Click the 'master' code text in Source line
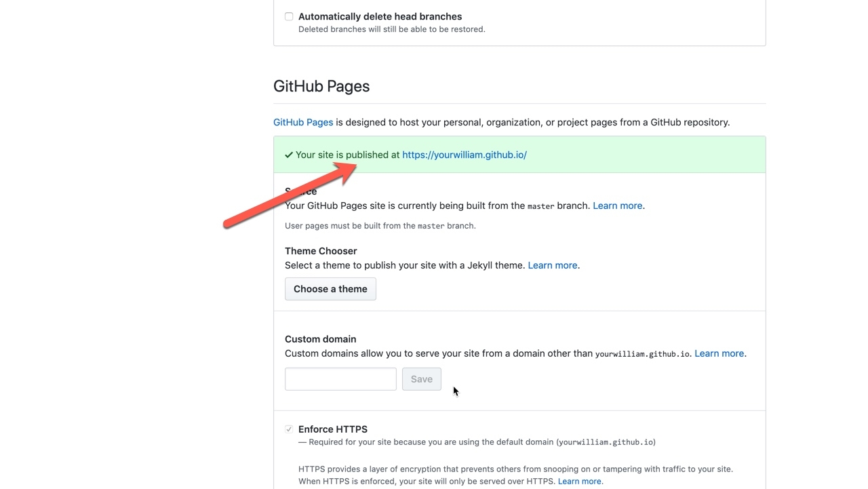Image resolution: width=868 pixels, height=489 pixels. 540,206
